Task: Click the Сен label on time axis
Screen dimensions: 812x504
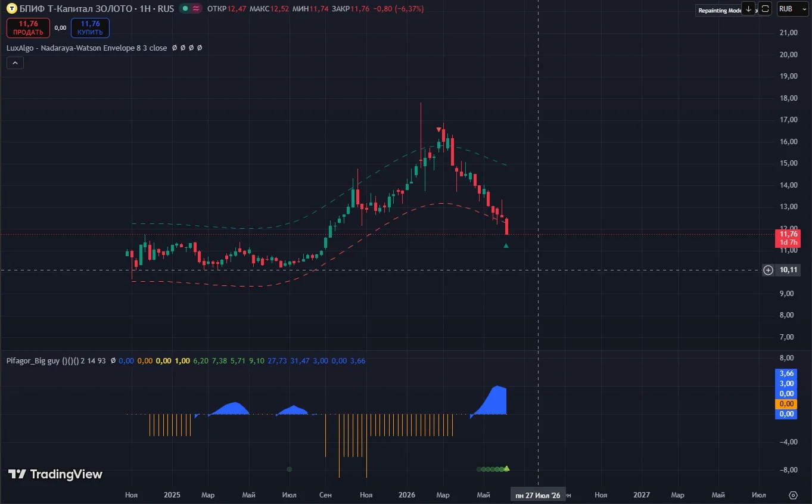Action: click(x=325, y=495)
